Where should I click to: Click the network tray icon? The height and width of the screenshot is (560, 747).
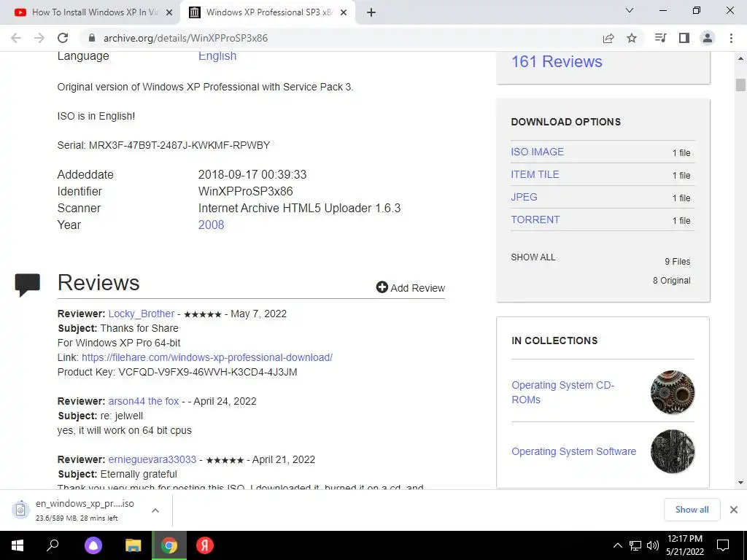(635, 545)
